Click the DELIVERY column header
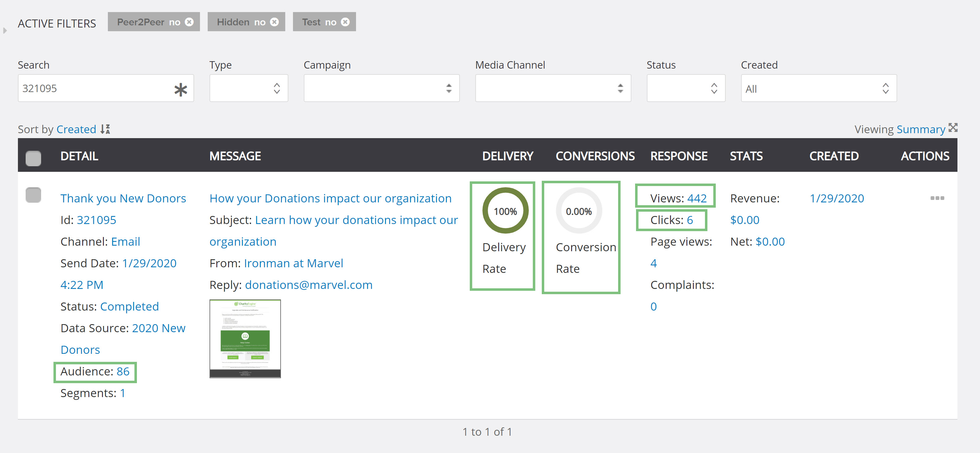Image resolution: width=980 pixels, height=453 pixels. pos(507,156)
